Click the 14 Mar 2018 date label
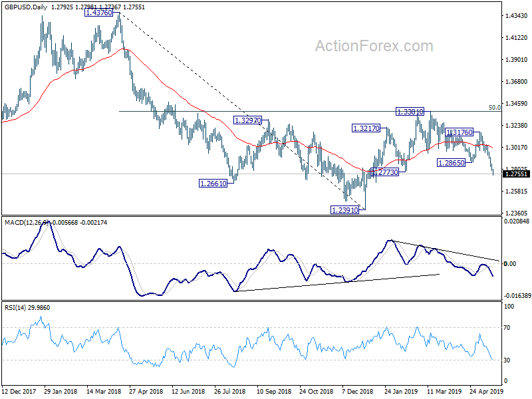The height and width of the screenshot is (399, 532). pyautogui.click(x=104, y=391)
